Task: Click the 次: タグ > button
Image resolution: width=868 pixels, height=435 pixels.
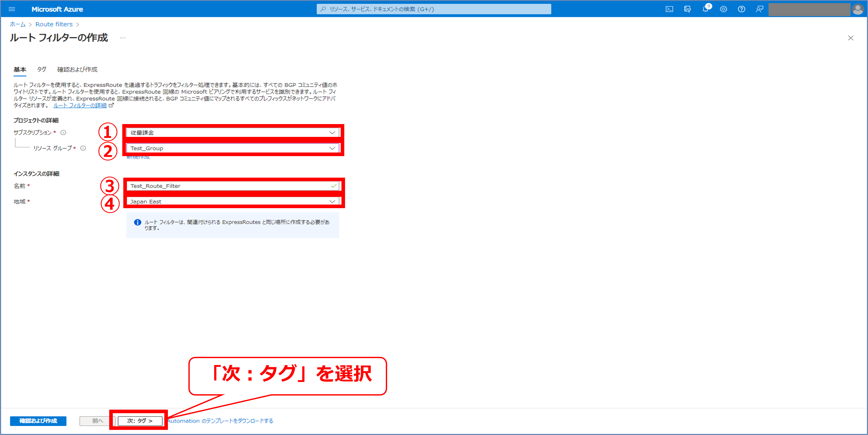Action: pos(140,420)
